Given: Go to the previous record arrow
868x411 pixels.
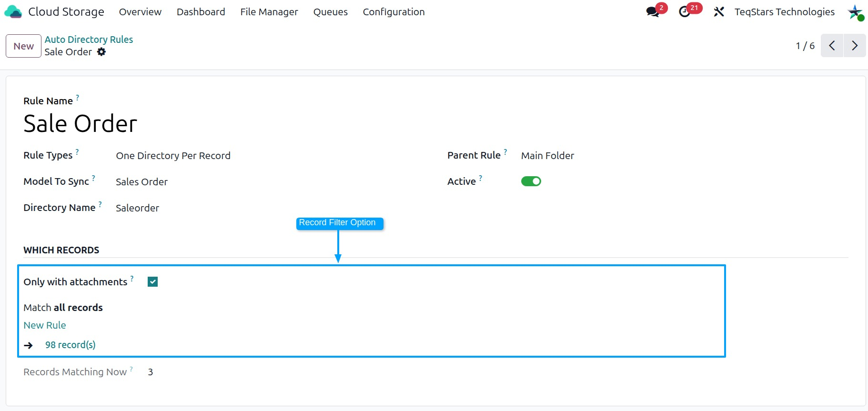Looking at the screenshot, I should point(832,46).
